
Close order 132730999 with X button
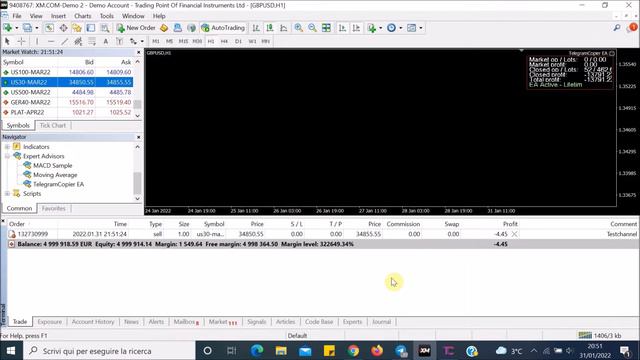coord(514,234)
